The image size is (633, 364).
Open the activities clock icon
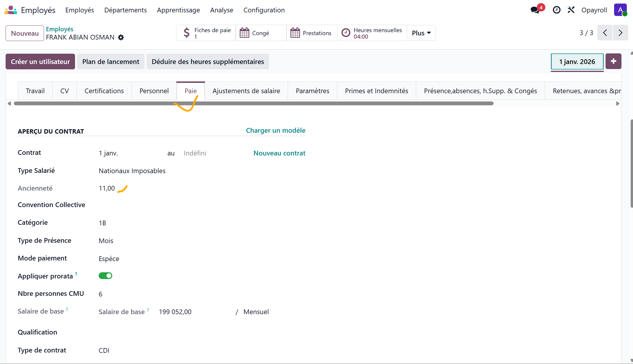coord(556,10)
